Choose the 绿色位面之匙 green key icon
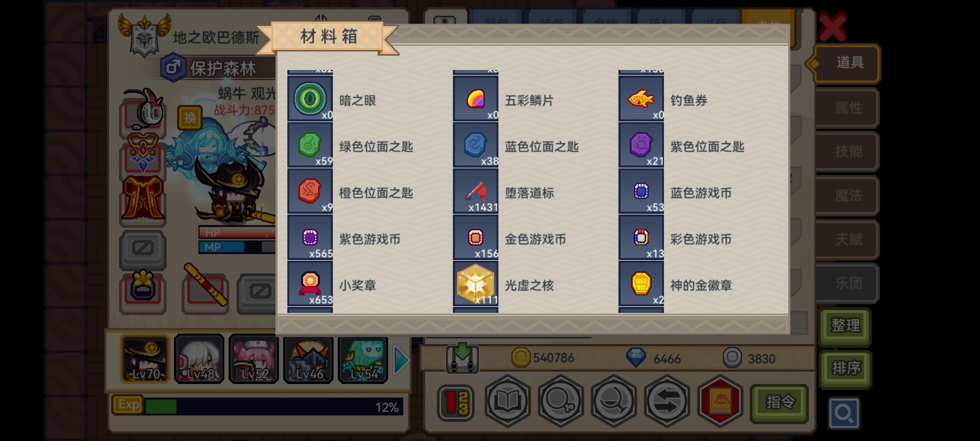Screen dimensions: 980x441 (310, 145)
